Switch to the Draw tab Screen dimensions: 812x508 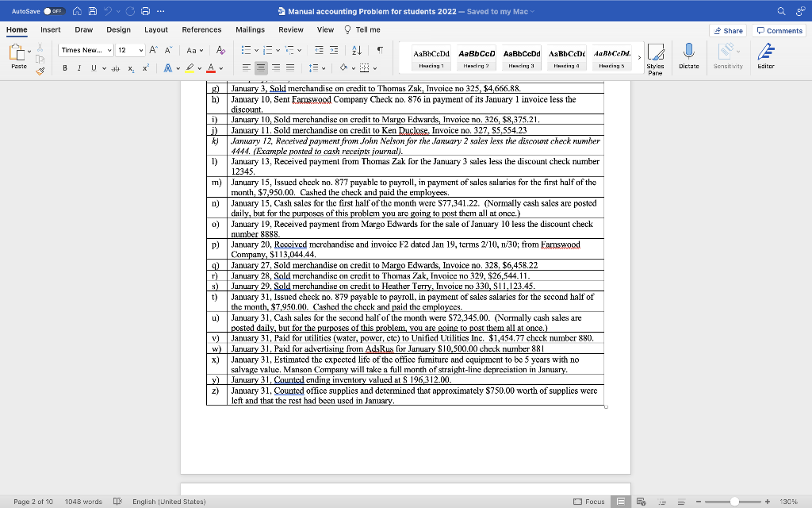[x=84, y=29]
